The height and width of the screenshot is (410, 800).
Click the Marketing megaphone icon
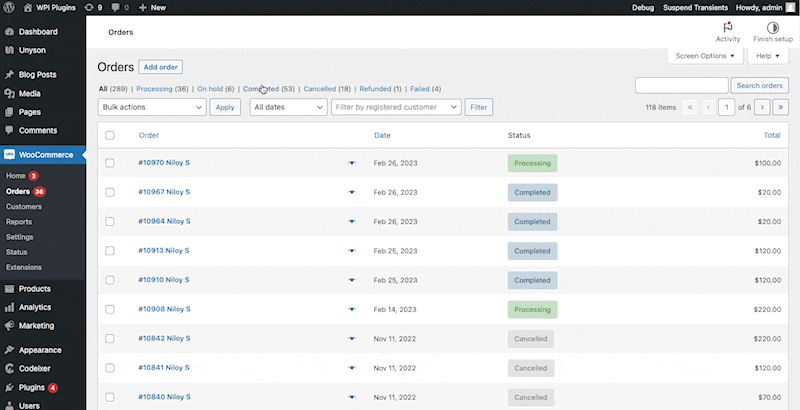(x=9, y=325)
